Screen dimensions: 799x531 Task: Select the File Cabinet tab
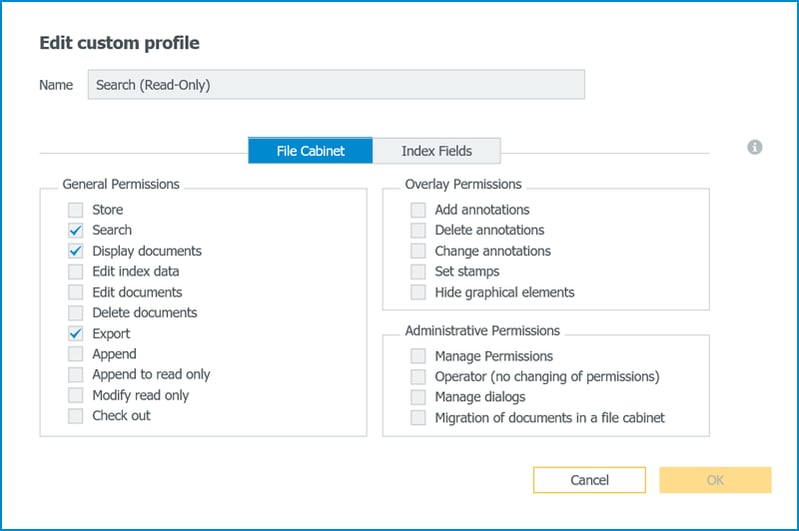point(310,151)
